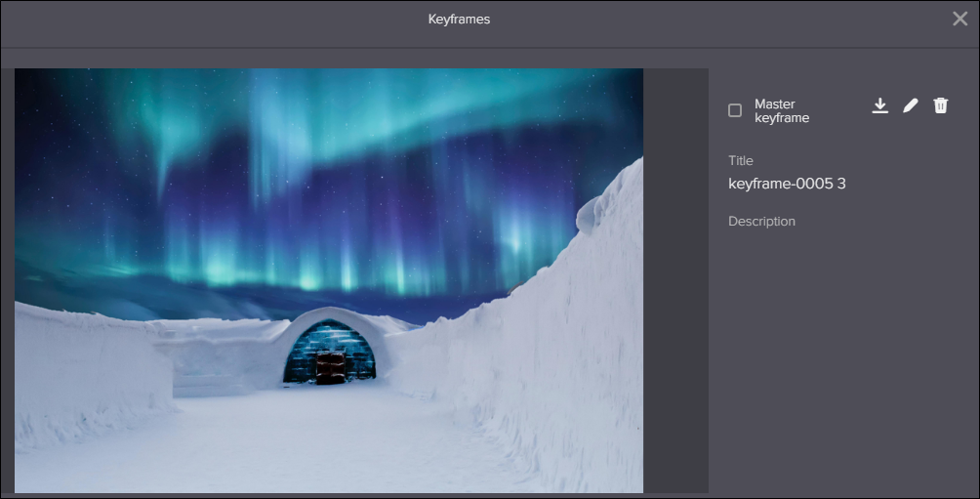This screenshot has height=499, width=980.
Task: Edit keyframe details with the pencil icon
Action: tap(911, 105)
